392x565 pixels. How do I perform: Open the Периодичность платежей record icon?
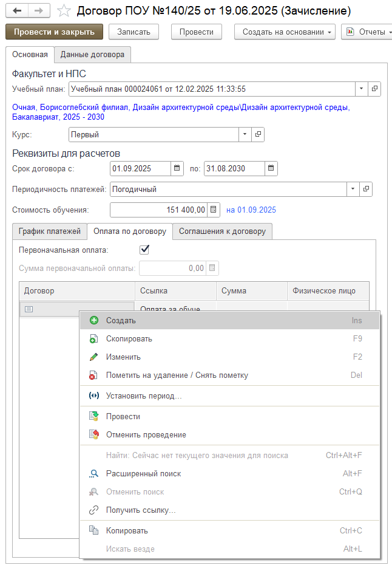pyautogui.click(x=367, y=189)
